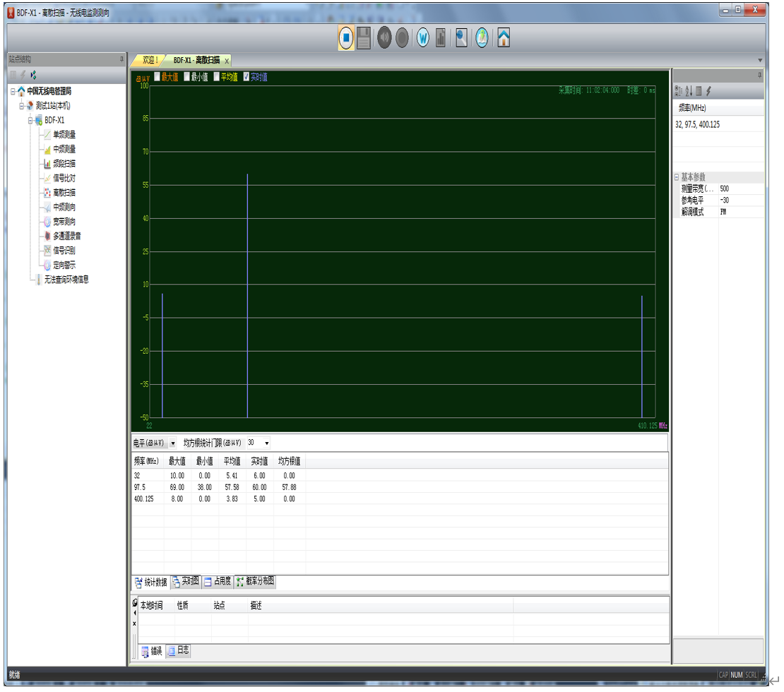The height and width of the screenshot is (692, 784).
Task: Open the 电平 (dBμV) unit dropdown
Action: click(173, 443)
